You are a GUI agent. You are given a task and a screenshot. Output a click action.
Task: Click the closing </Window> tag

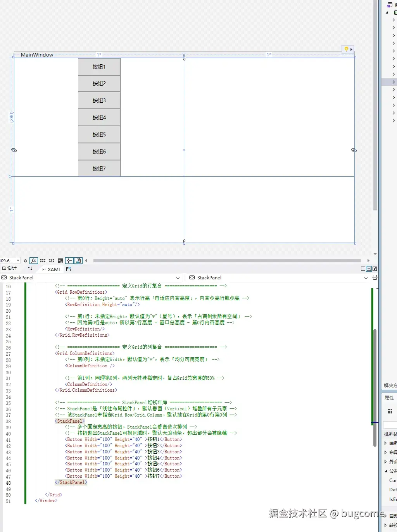(46, 501)
